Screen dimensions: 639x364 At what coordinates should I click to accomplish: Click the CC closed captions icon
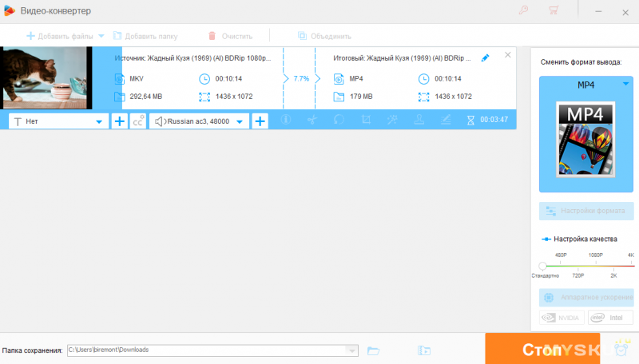point(138,121)
